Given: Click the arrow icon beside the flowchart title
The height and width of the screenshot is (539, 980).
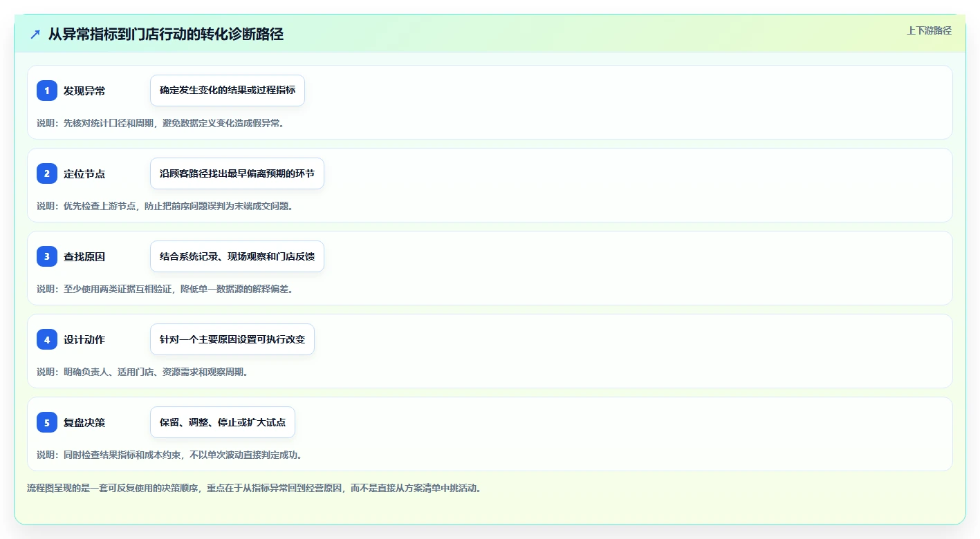Looking at the screenshot, I should pos(35,34).
